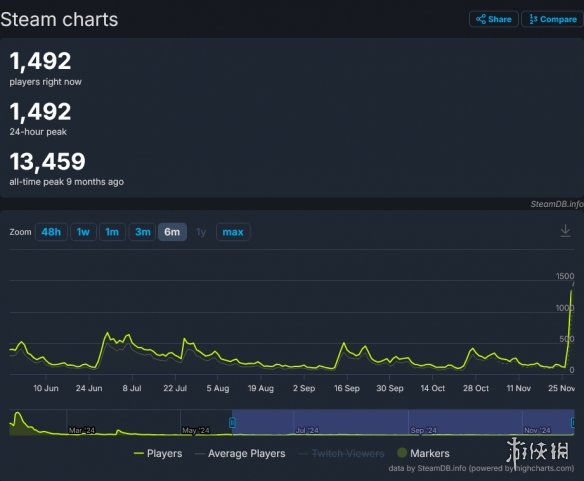Click the 'players right now' label
The height and width of the screenshot is (481, 584).
coord(45,82)
